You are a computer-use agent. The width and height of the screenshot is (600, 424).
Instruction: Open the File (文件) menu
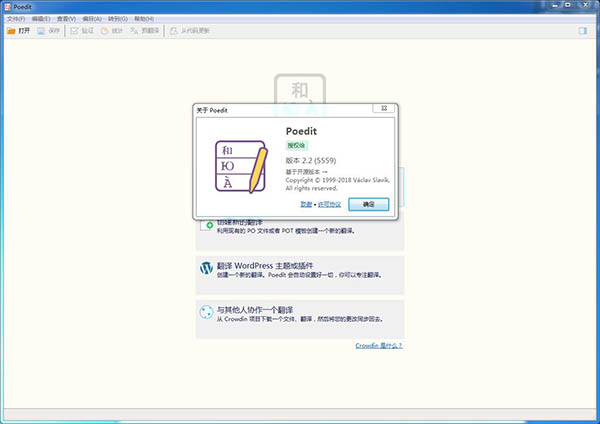click(x=15, y=18)
